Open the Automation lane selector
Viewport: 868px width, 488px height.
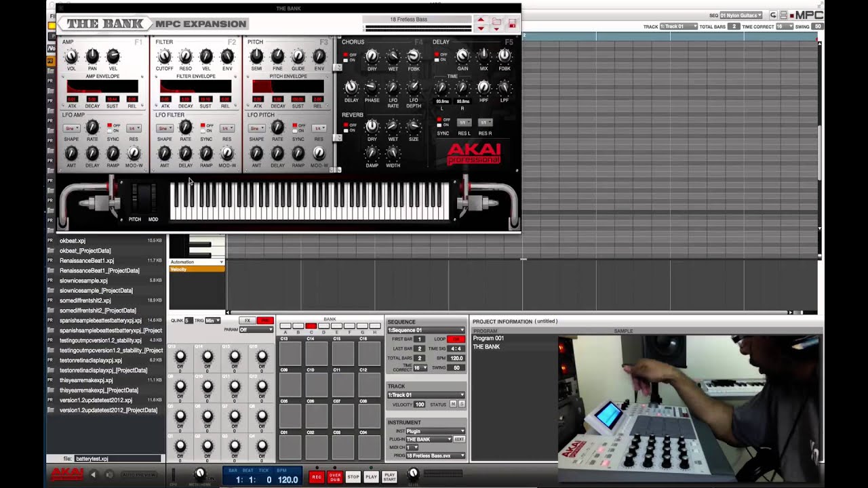(197, 262)
